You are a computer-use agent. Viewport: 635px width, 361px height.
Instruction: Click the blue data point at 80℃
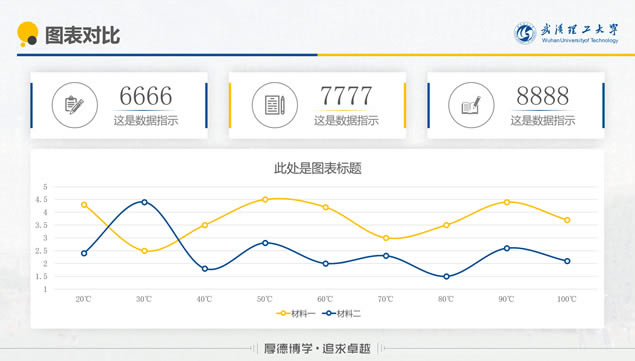click(x=446, y=277)
